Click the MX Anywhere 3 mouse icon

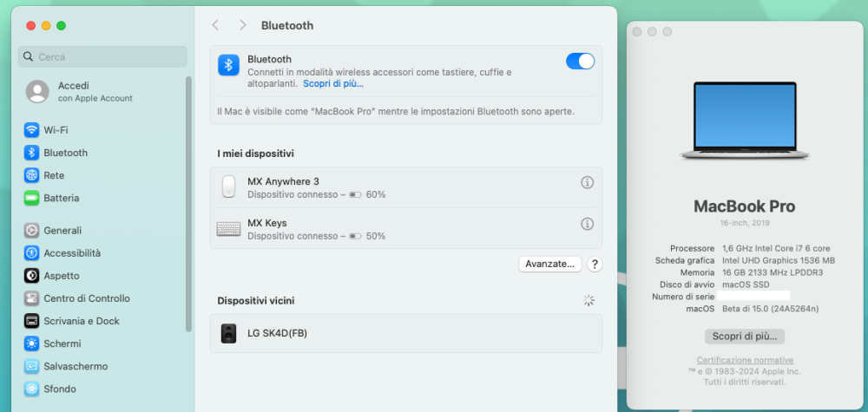[x=228, y=187]
